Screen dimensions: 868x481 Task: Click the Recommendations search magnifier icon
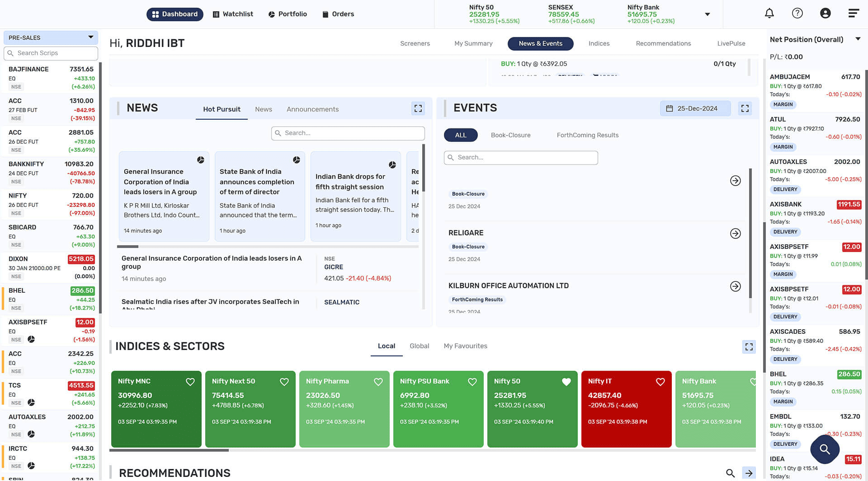point(730,473)
